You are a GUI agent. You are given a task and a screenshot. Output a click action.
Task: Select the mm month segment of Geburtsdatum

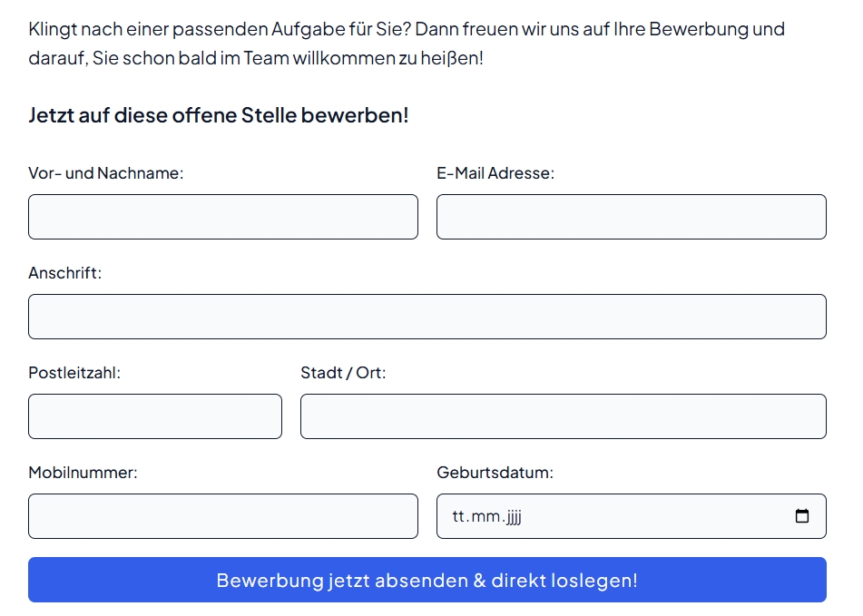pyautogui.click(x=486, y=516)
